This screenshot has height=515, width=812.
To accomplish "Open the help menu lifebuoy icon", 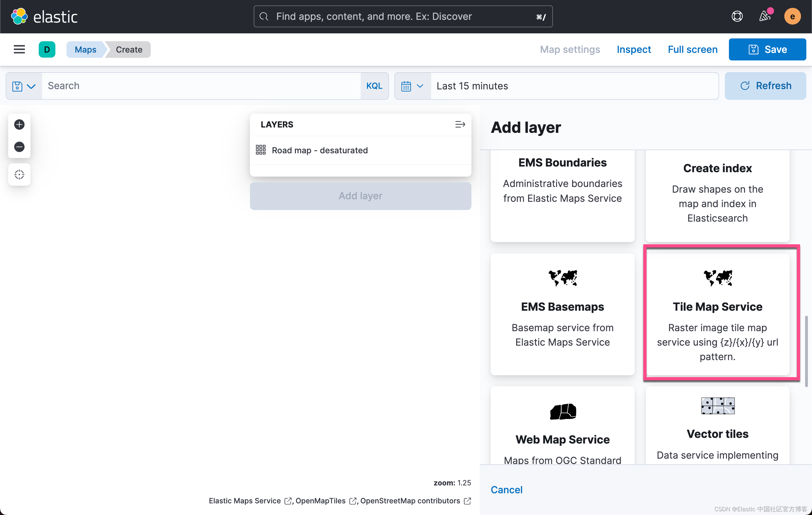I will (x=737, y=16).
